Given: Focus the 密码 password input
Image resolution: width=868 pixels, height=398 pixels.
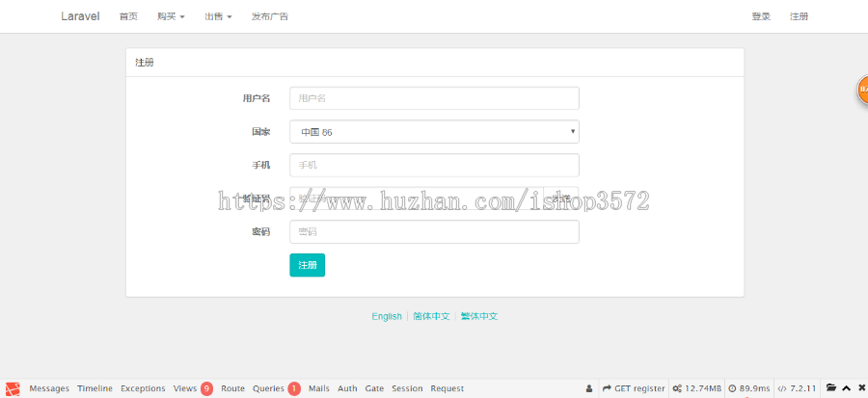Looking at the screenshot, I should [434, 231].
